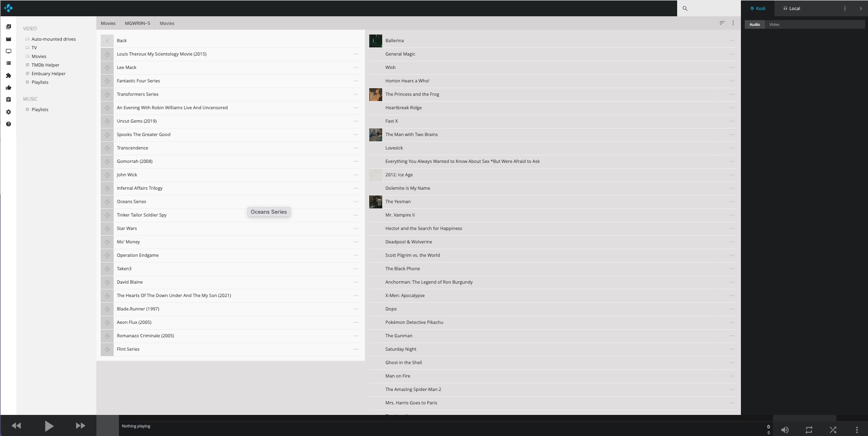Click the volume slider bar above the player controls

click(x=804, y=418)
